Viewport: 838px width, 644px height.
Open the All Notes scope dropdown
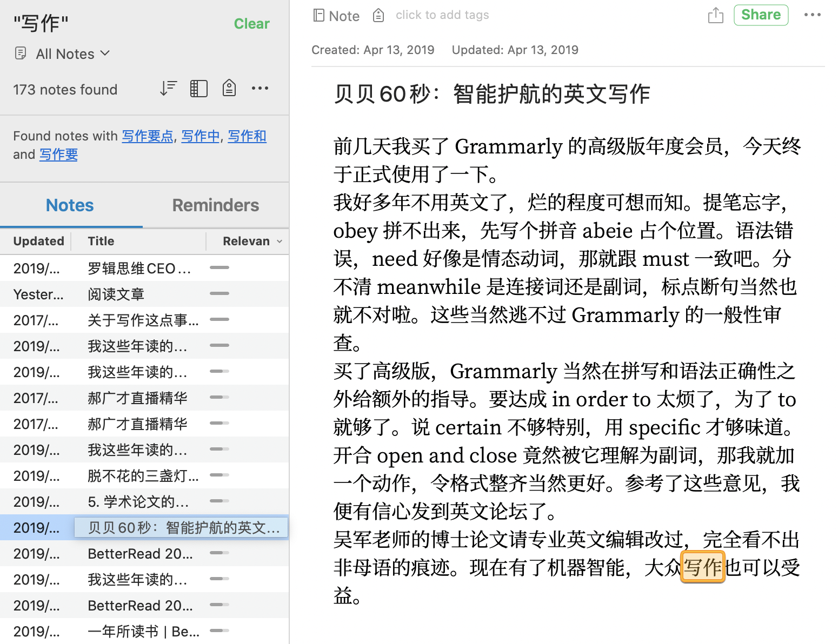[72, 54]
